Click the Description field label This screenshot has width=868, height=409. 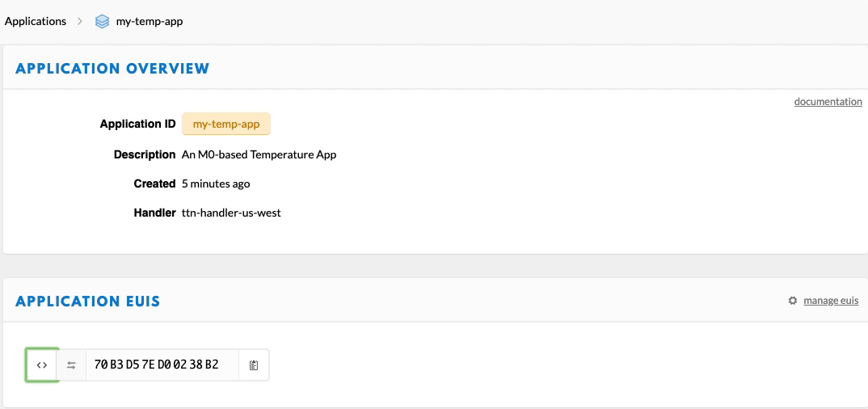point(145,154)
